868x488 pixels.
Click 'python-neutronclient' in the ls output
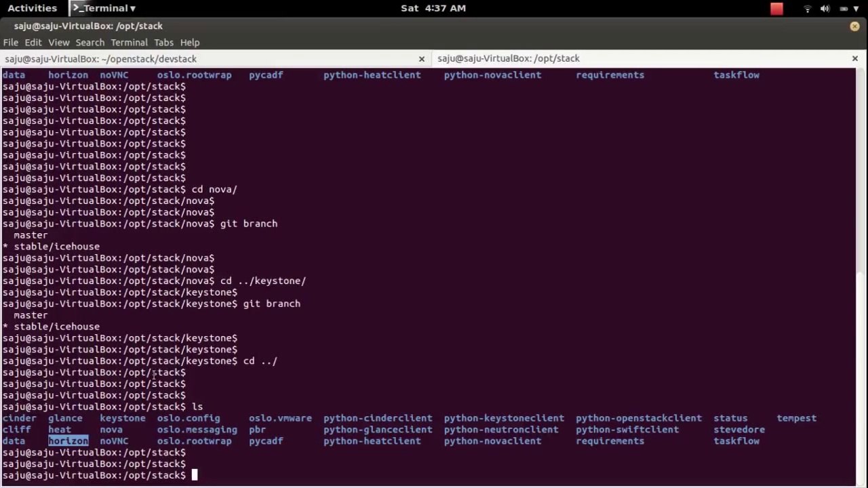(501, 430)
